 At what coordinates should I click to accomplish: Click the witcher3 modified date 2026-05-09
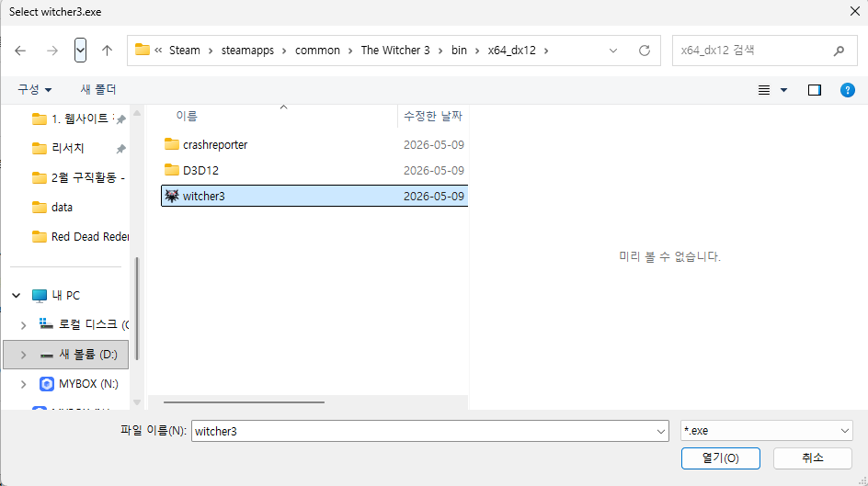pyautogui.click(x=433, y=197)
